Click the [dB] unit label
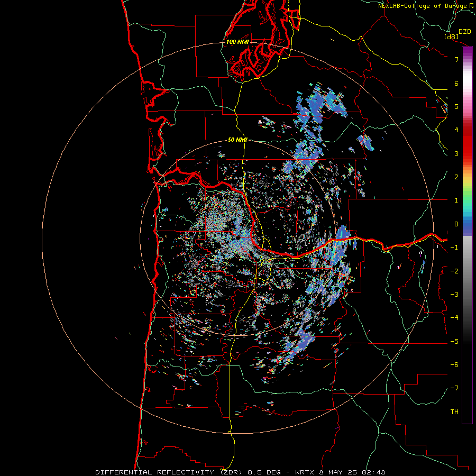The height and width of the screenshot is (476, 476). (x=452, y=36)
